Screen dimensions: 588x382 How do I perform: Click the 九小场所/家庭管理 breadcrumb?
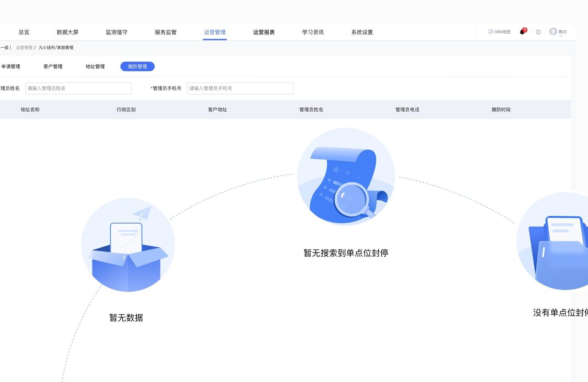tap(56, 48)
